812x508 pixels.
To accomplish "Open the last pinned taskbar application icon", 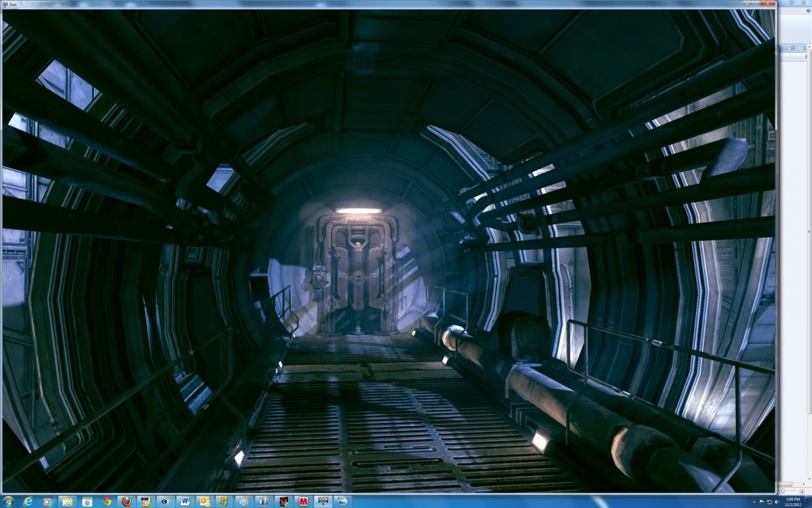I will click(341, 501).
